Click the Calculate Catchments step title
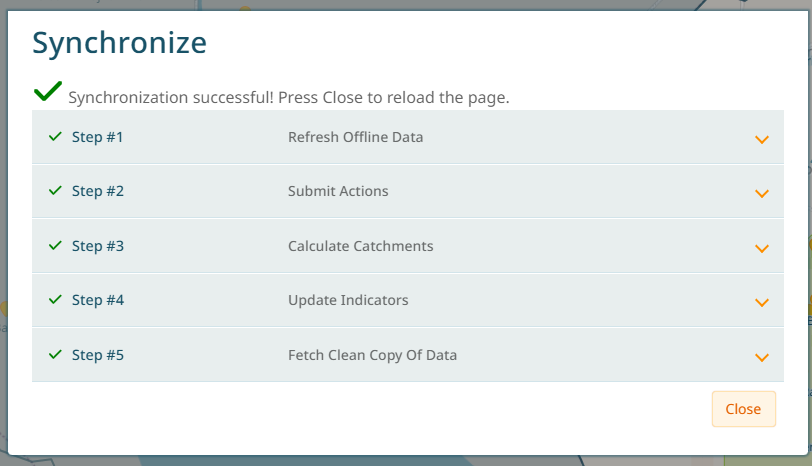 [360, 246]
